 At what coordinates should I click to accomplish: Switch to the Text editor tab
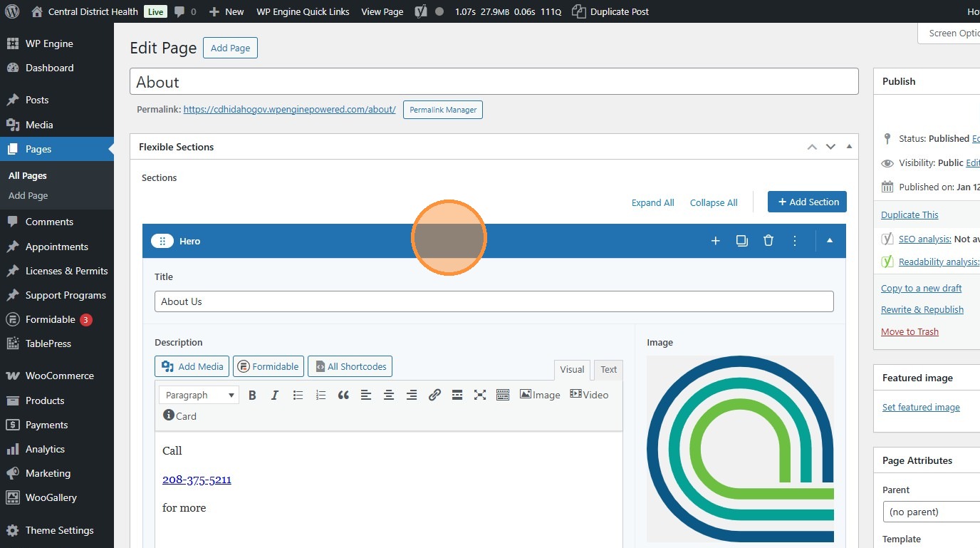(x=608, y=369)
